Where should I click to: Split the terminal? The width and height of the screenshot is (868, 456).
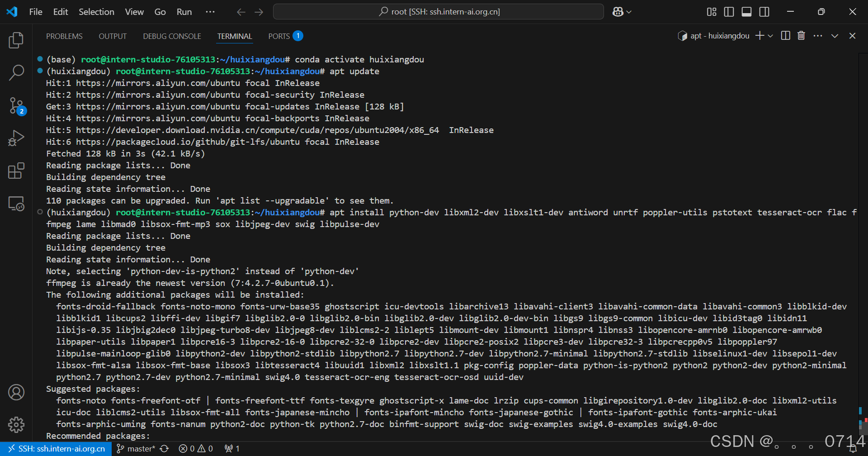(786, 36)
